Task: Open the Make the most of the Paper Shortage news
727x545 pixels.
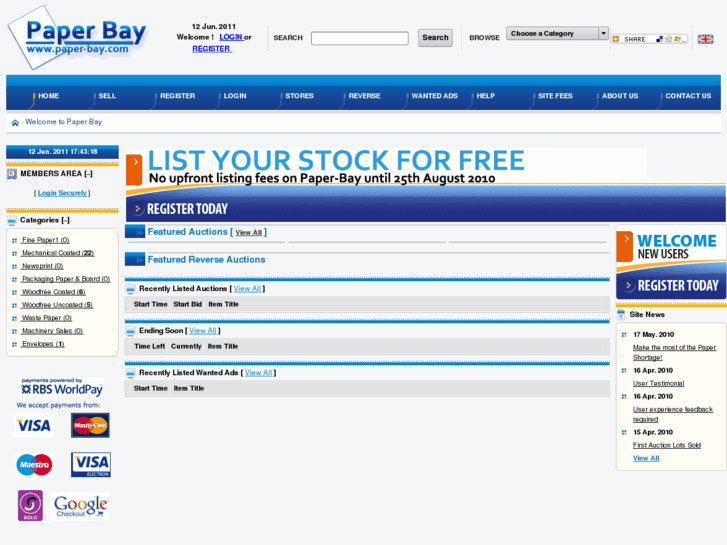Action: [x=674, y=353]
